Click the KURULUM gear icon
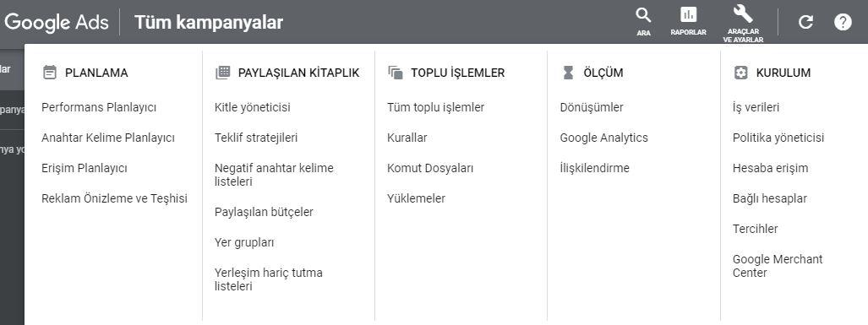 tap(740, 73)
